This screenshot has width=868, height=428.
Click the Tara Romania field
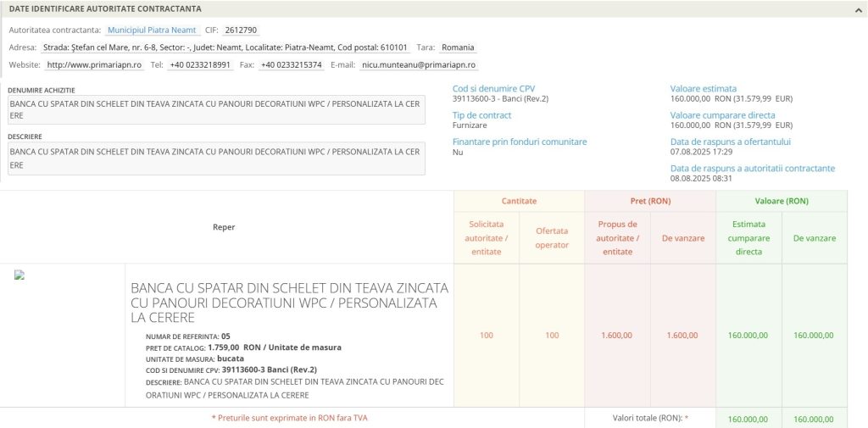pos(458,47)
